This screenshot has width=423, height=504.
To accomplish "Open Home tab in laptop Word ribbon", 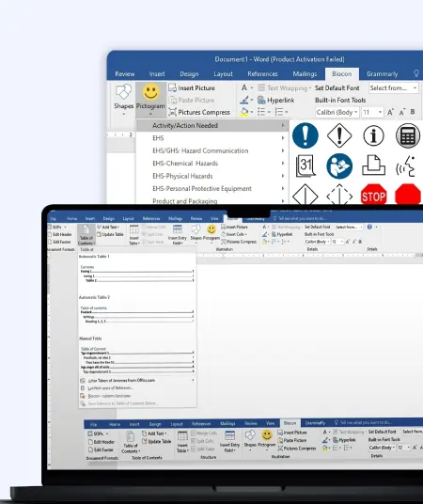I will [72, 218].
